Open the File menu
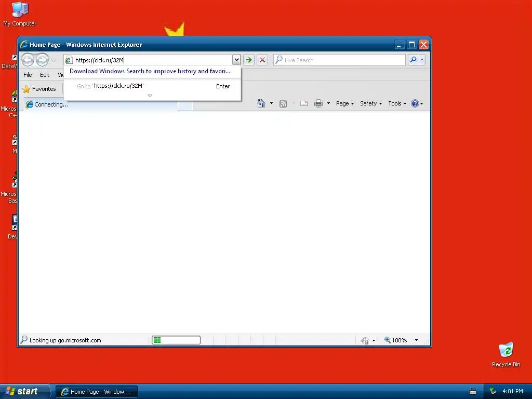Viewport: 532px width, 399px height. [x=28, y=75]
